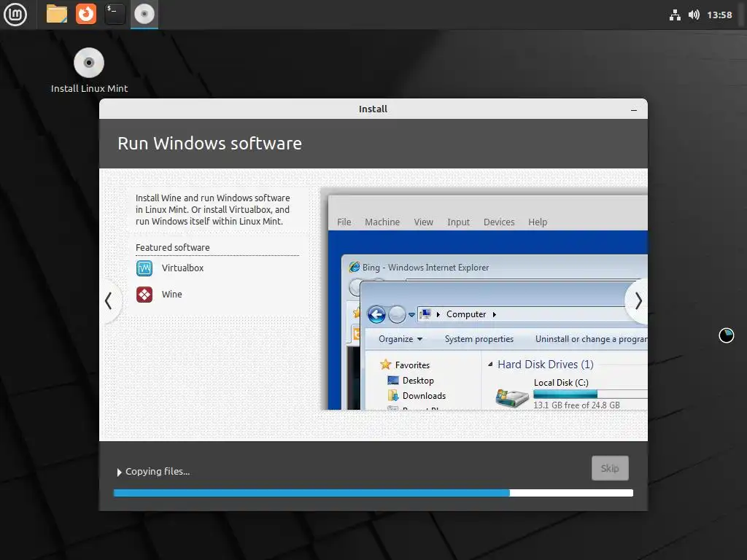Click View in the screenshot's menu bar

point(423,222)
